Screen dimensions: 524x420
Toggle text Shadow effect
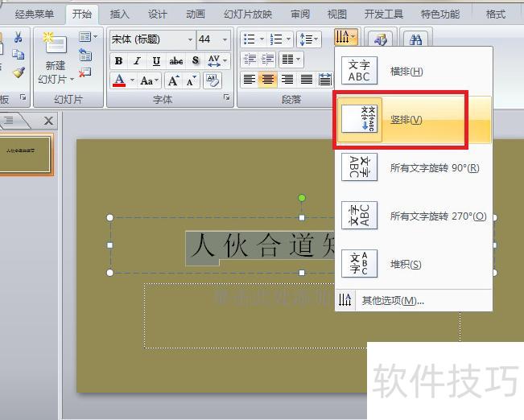coord(196,61)
